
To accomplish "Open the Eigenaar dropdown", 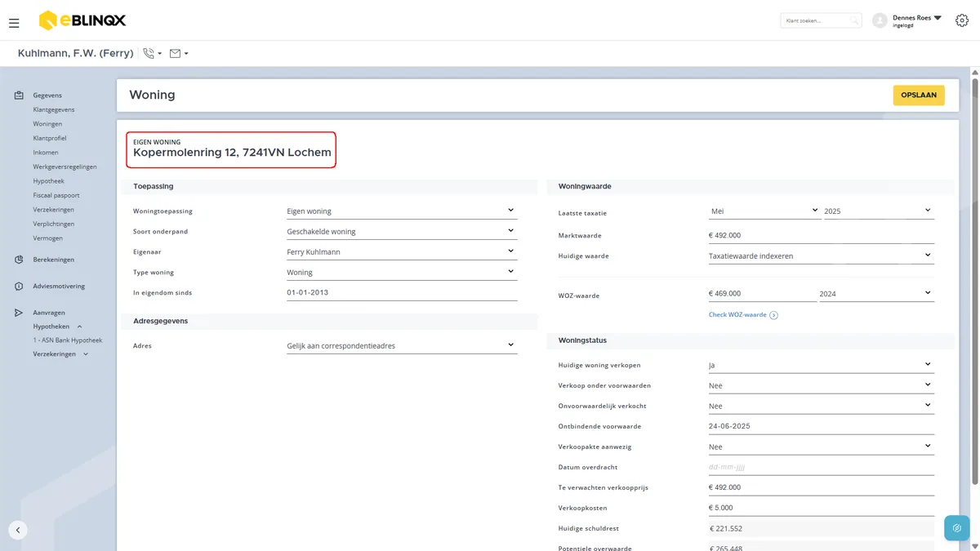I will [x=402, y=251].
